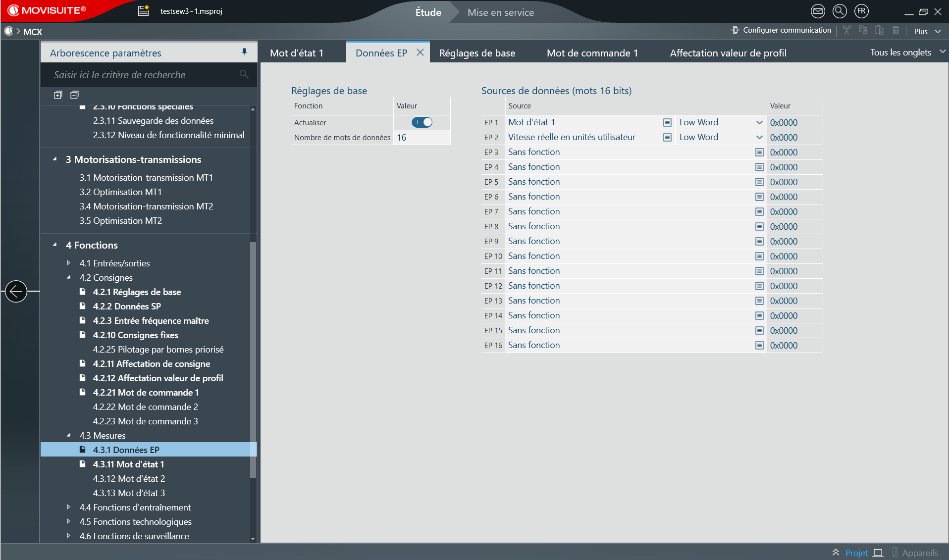Click the back arrow circle button

click(16, 291)
